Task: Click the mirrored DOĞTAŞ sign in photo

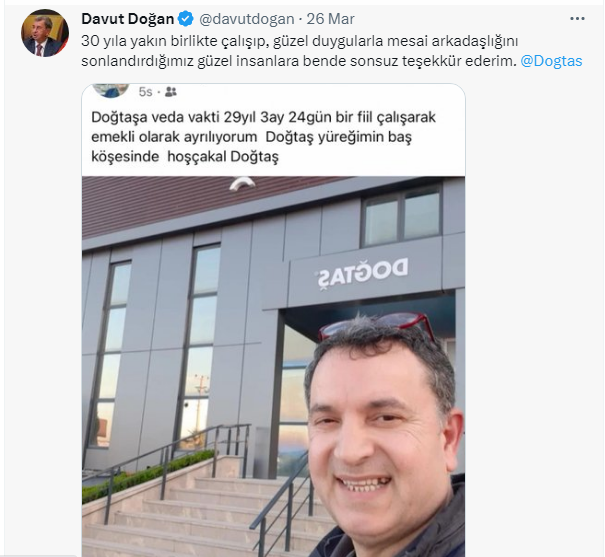Action: (x=362, y=273)
